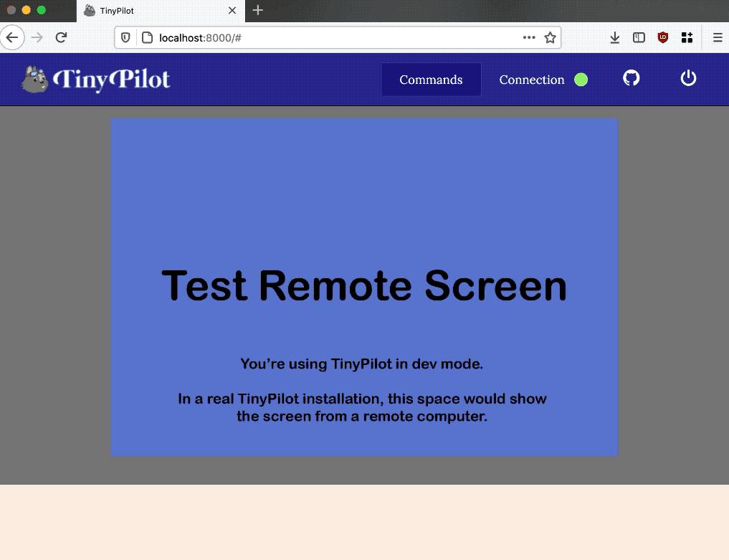This screenshot has width=729, height=560.
Task: Open a new browser tab
Action: (x=257, y=11)
